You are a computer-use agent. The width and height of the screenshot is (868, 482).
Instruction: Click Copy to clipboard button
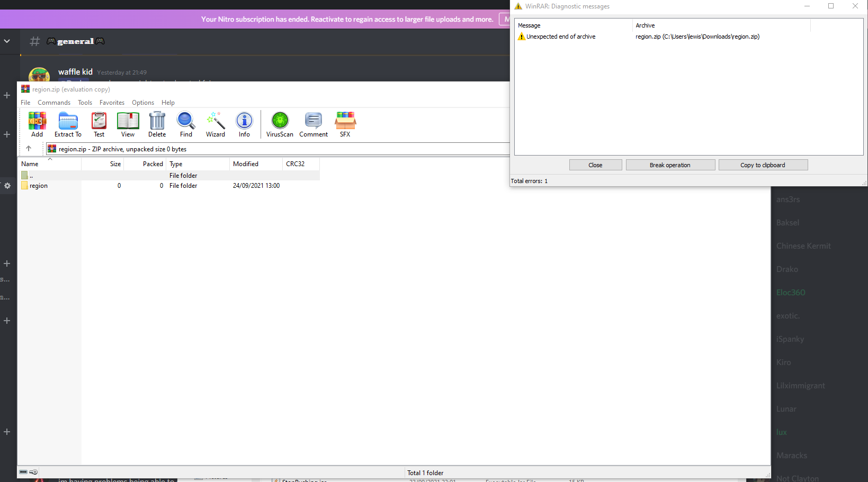coord(763,165)
